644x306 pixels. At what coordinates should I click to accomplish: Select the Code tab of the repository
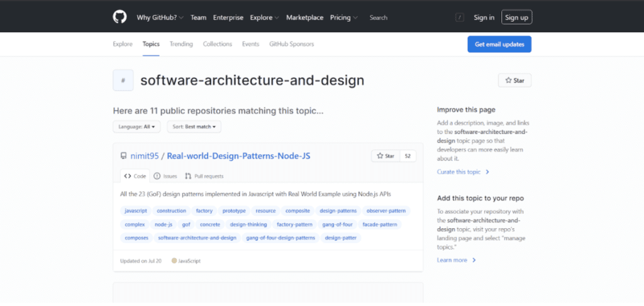[x=135, y=176]
